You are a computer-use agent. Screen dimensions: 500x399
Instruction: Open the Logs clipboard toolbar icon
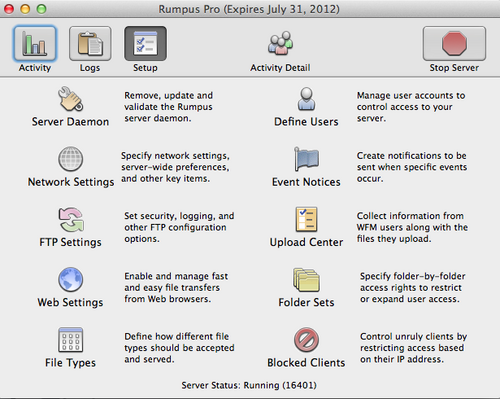point(90,44)
